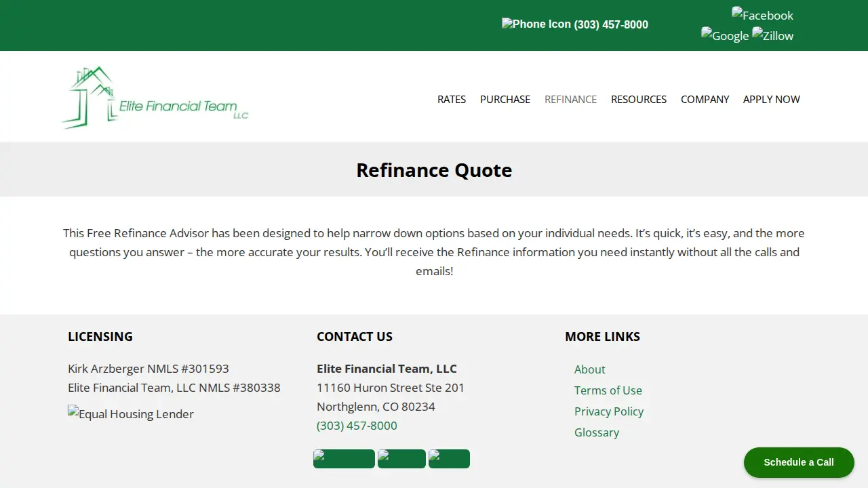
Task: Click Northglenn, CO 80234 text
Action: tap(376, 407)
